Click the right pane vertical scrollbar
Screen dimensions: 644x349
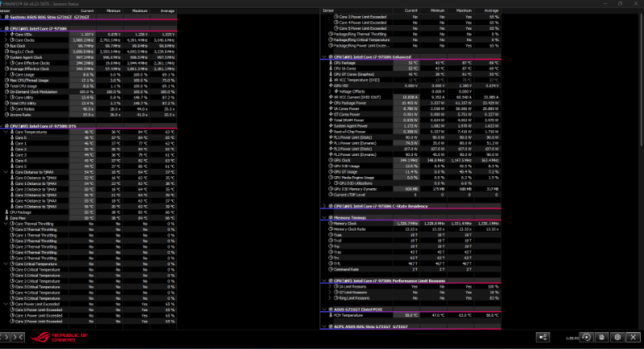click(x=641, y=80)
